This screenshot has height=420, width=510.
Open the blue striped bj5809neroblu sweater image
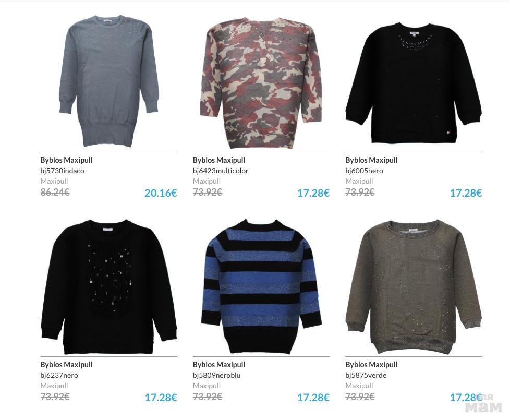(261, 287)
